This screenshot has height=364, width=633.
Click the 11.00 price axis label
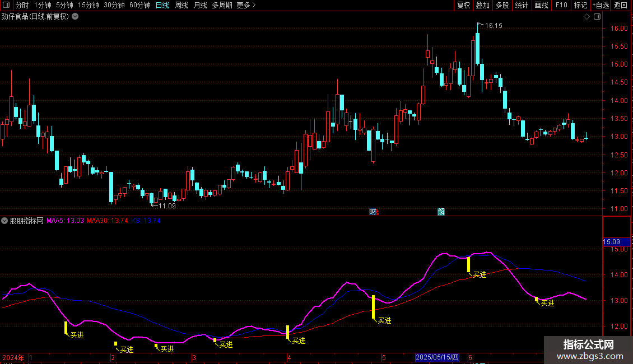point(619,209)
